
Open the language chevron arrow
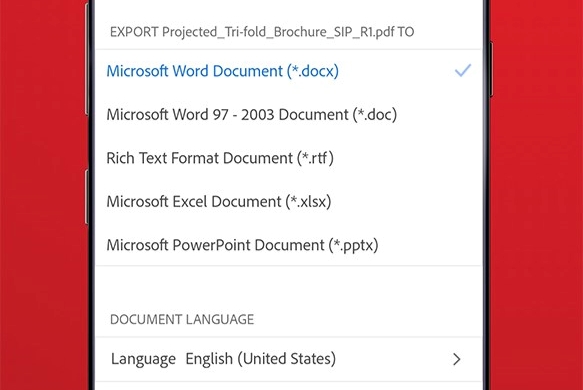pyautogui.click(x=457, y=359)
